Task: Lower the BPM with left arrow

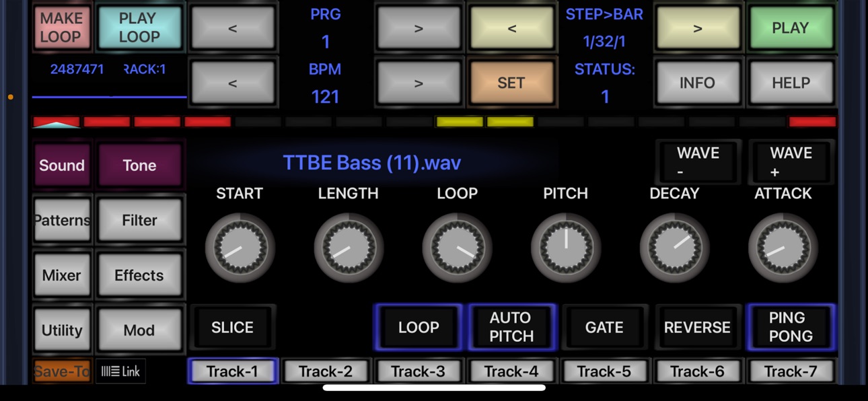Action: pyautogui.click(x=233, y=83)
